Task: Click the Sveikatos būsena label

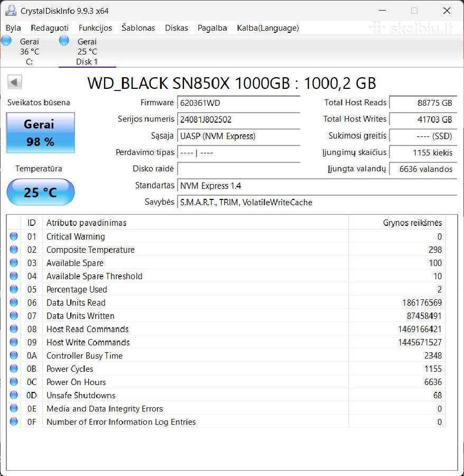Action: tap(39, 102)
